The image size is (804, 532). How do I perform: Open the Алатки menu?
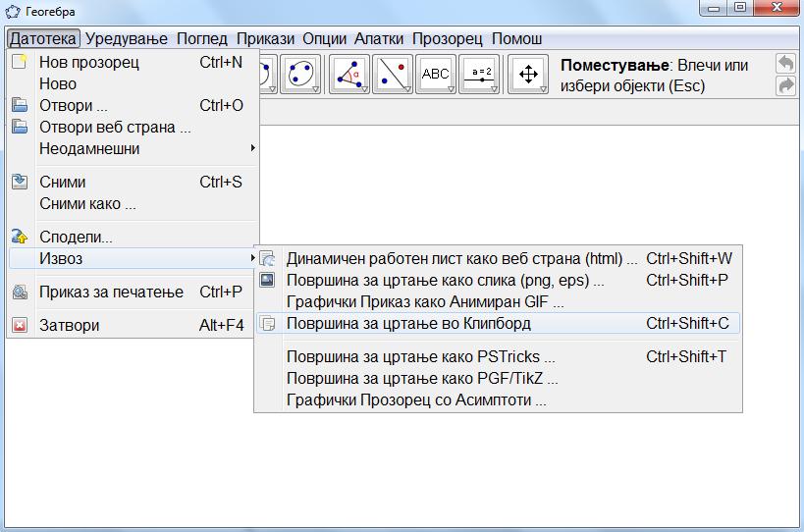[379, 38]
